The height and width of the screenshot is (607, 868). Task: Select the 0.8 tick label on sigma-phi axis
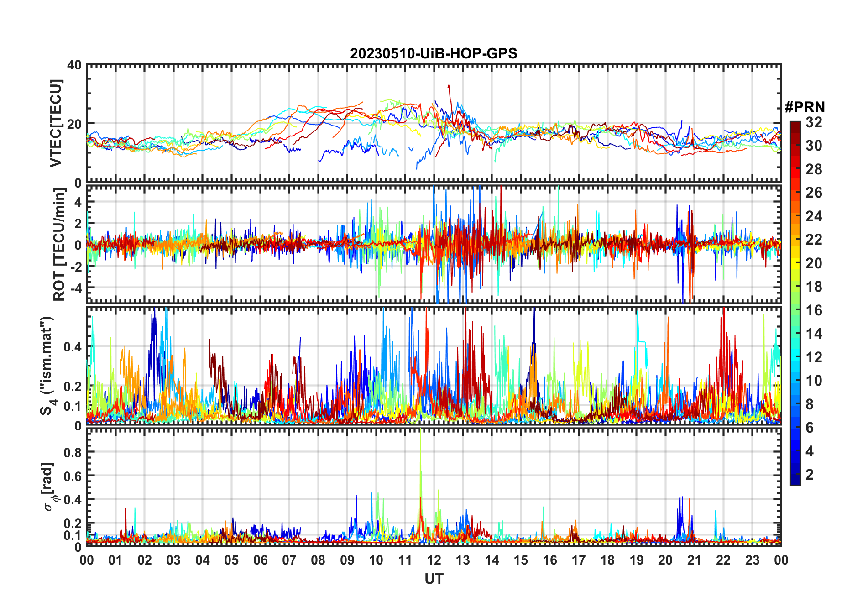[73, 452]
